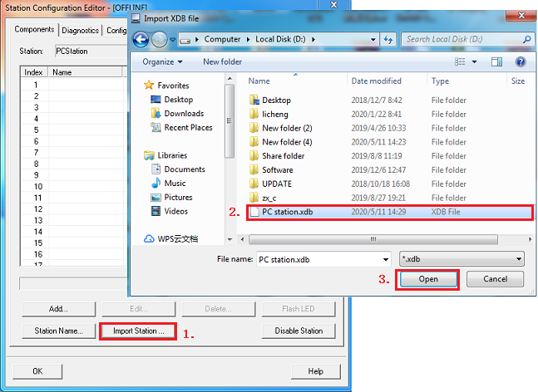538x392 pixels.
Task: Select Videos library
Action: 170,212
